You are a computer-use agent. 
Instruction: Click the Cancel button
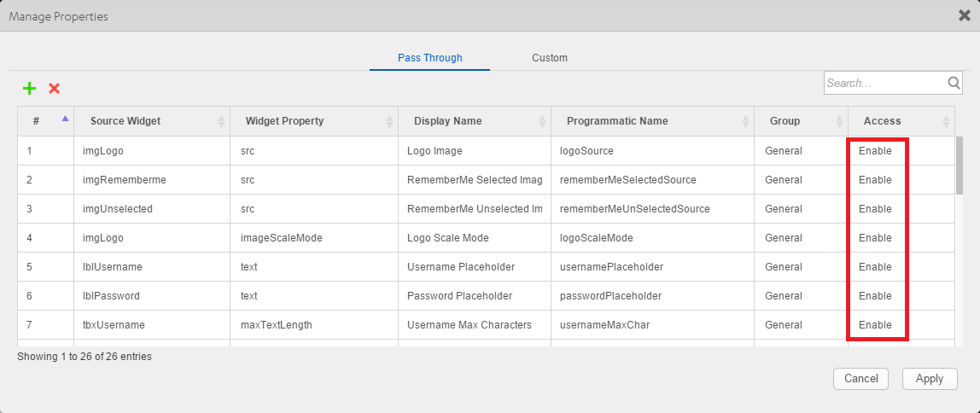coord(860,379)
